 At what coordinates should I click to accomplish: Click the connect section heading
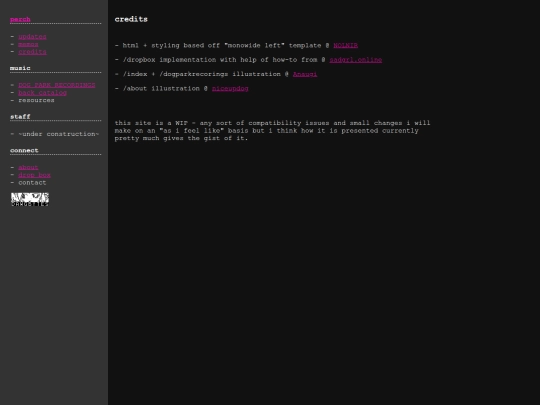24,150
